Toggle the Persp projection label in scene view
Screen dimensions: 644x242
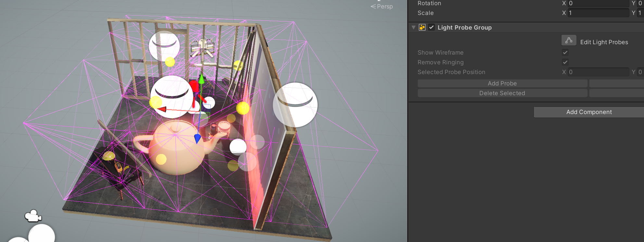point(382,6)
